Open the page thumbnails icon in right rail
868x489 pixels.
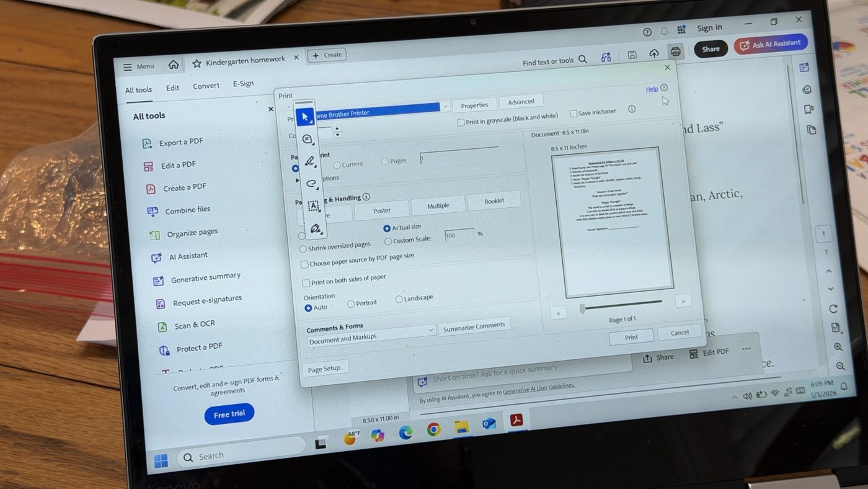(811, 130)
